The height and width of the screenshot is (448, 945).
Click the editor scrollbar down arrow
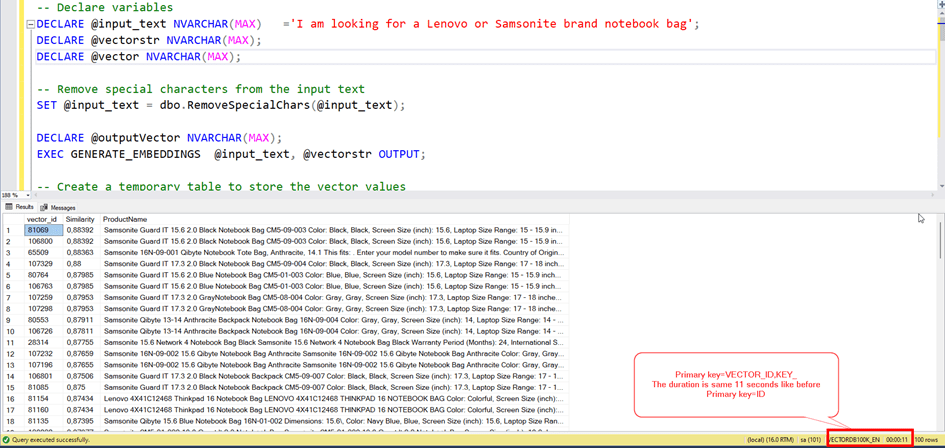940,186
